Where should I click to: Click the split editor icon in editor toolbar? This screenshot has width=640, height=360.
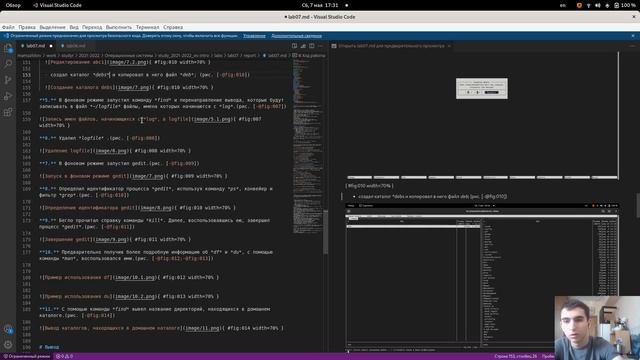coord(312,46)
